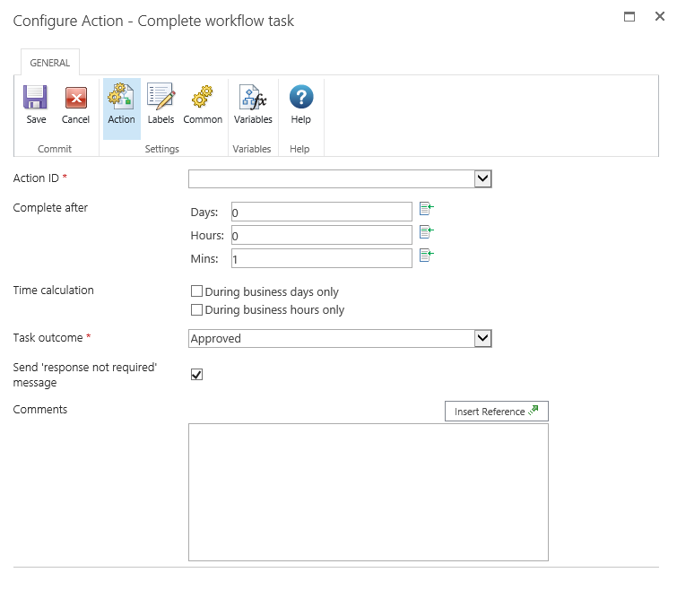Click the Cancel red X icon

tap(75, 98)
